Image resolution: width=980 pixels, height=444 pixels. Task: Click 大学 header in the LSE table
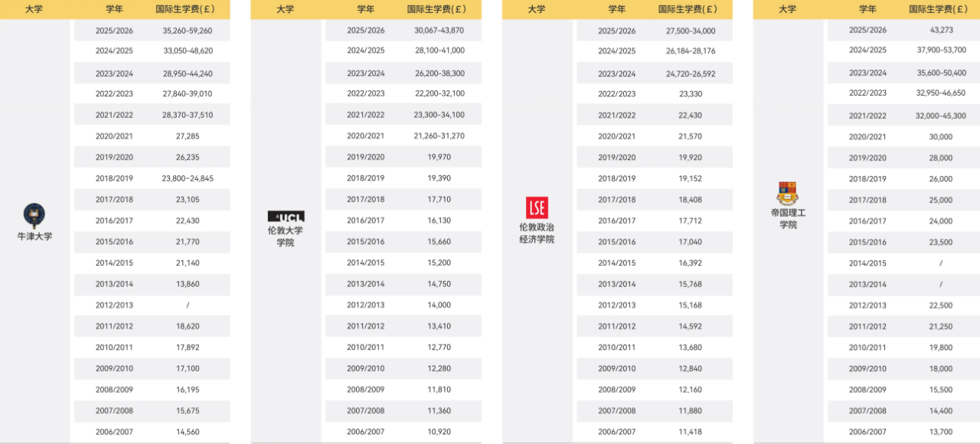pos(537,9)
